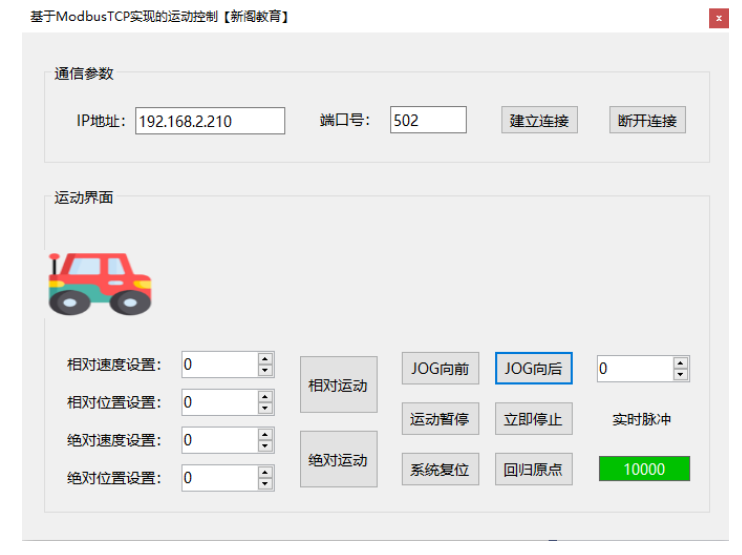Click into the 端口号 port field
742x555 pixels.
pyautogui.click(x=428, y=120)
